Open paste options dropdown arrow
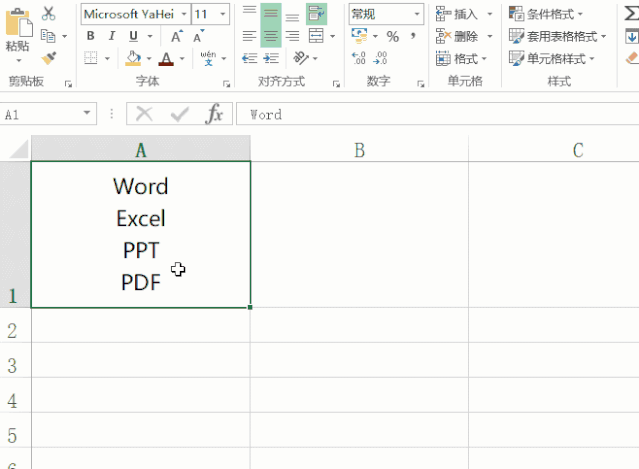The height and width of the screenshot is (469, 639). pyautogui.click(x=18, y=61)
